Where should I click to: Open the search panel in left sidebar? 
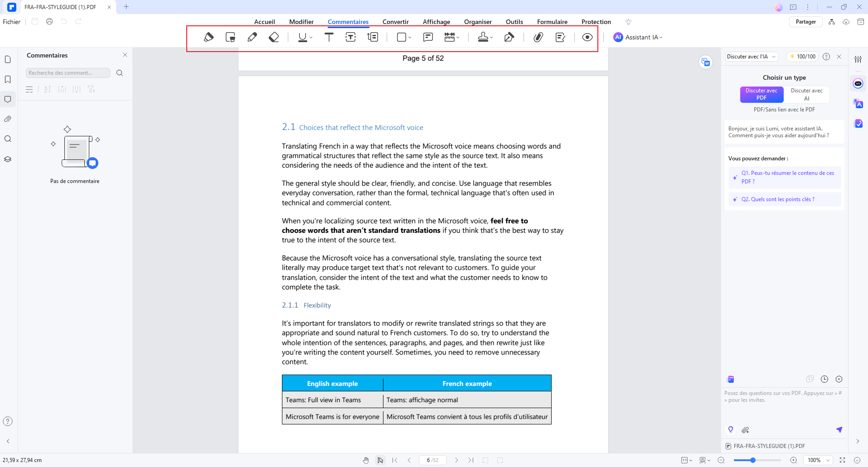click(8, 139)
